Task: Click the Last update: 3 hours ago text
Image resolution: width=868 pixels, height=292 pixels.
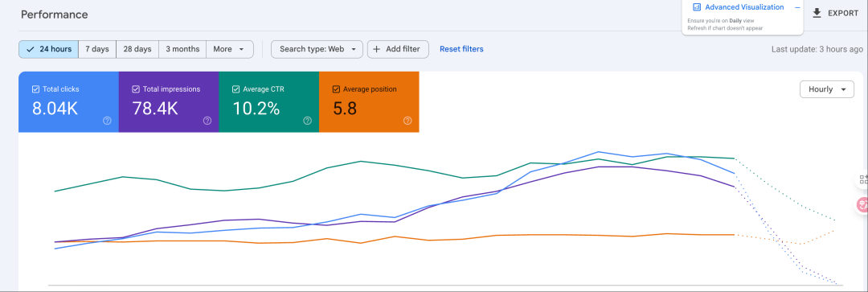Action: 817,49
